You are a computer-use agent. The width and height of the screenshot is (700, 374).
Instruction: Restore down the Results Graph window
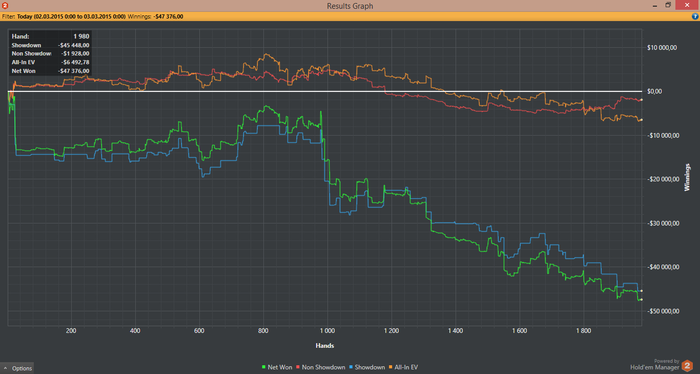click(x=668, y=5)
